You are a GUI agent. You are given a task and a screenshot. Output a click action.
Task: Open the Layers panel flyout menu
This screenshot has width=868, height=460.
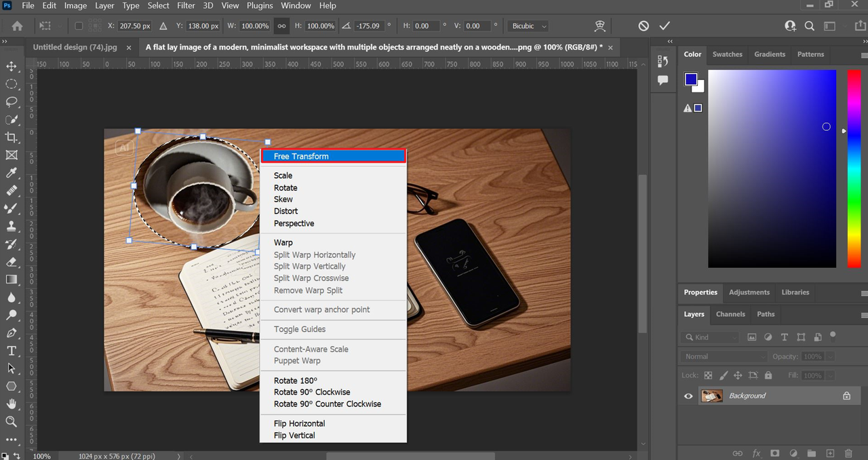pyautogui.click(x=863, y=315)
